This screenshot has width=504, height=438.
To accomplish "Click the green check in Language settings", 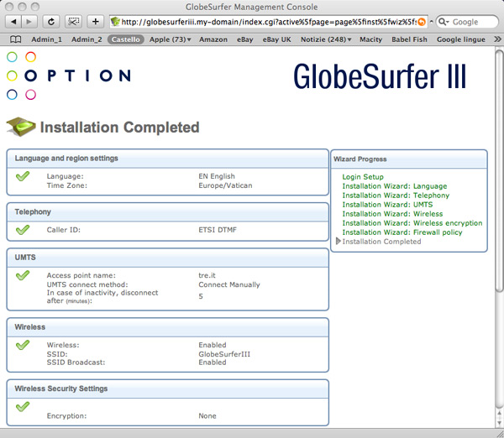I will point(23,176).
